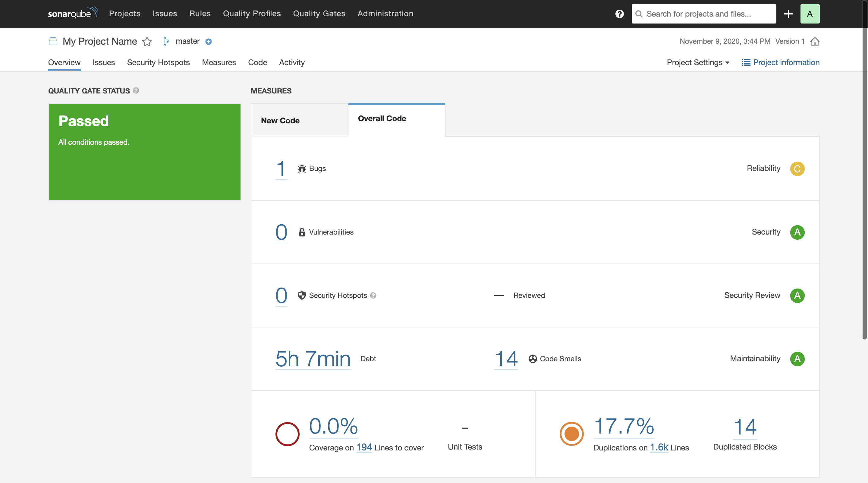Click the plus create icon in navbar
The height and width of the screenshot is (483, 868).
tap(788, 14)
